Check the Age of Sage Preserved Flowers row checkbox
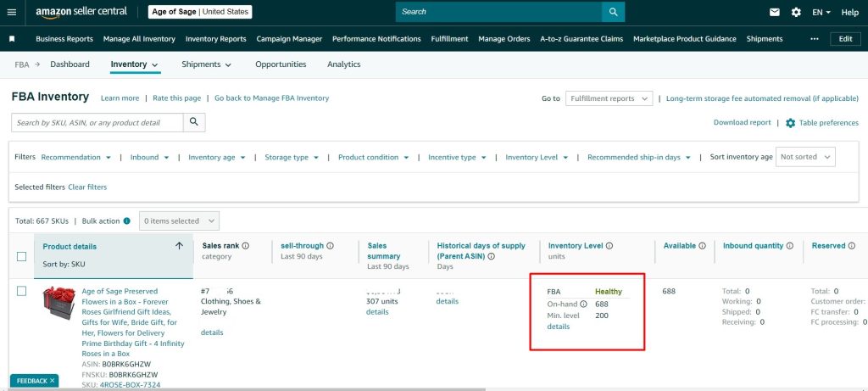 pyautogui.click(x=21, y=291)
